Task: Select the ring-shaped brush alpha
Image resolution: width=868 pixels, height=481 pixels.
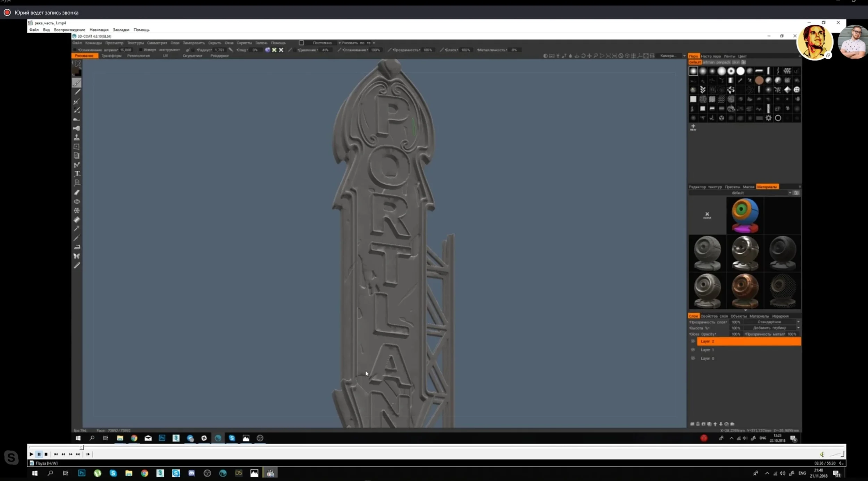Action: pos(778,118)
